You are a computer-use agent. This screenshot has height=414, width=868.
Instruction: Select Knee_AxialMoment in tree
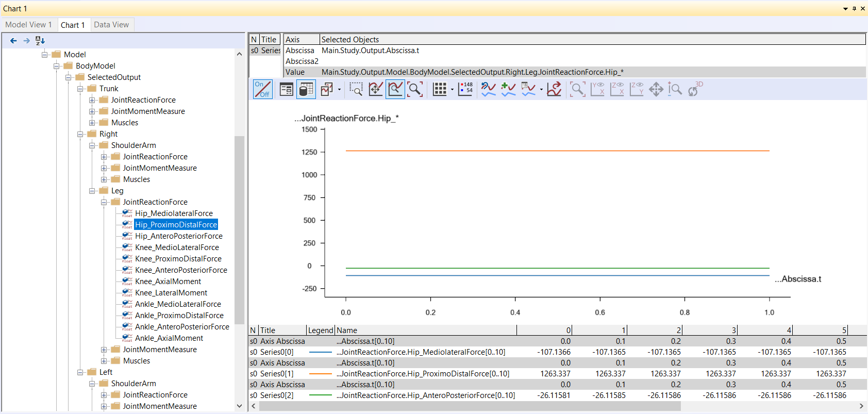(168, 281)
